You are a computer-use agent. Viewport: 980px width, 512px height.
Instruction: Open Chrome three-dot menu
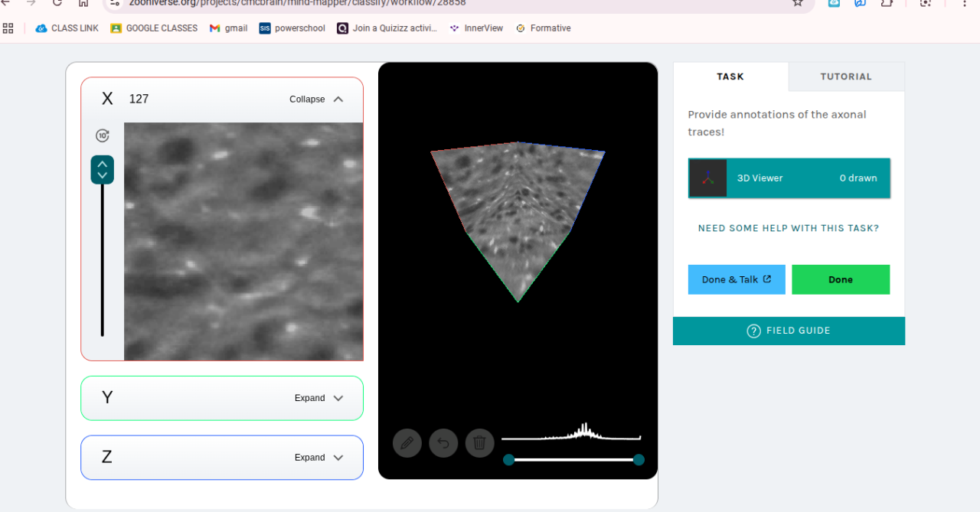[963, 3]
